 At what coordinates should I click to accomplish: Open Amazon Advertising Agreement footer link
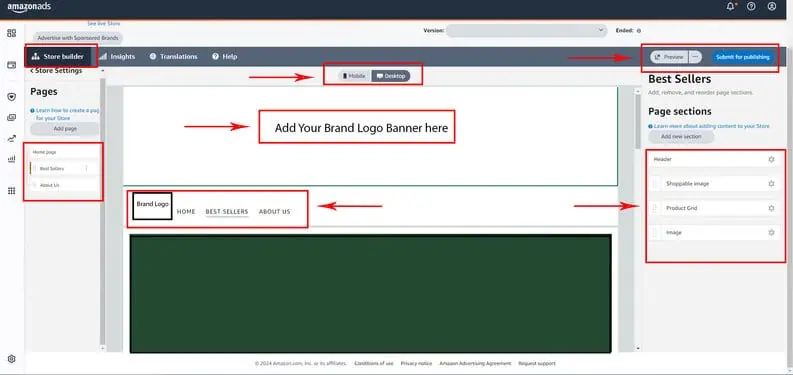click(x=475, y=363)
